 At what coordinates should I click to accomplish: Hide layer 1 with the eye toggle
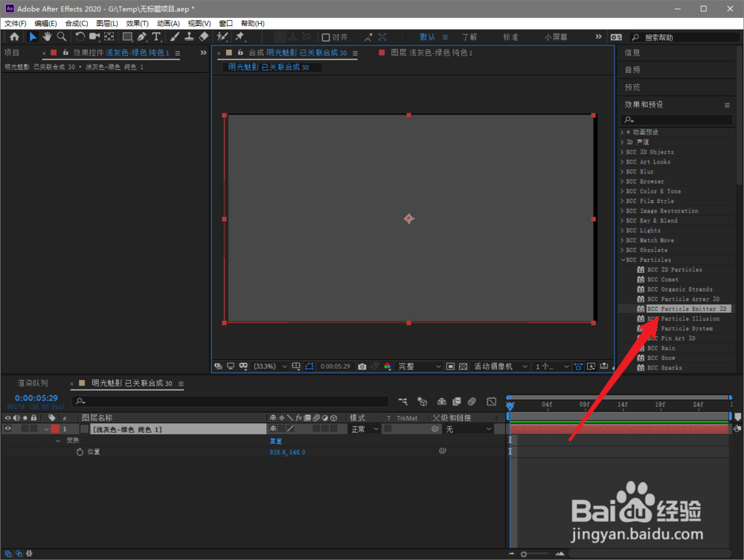pos(7,428)
